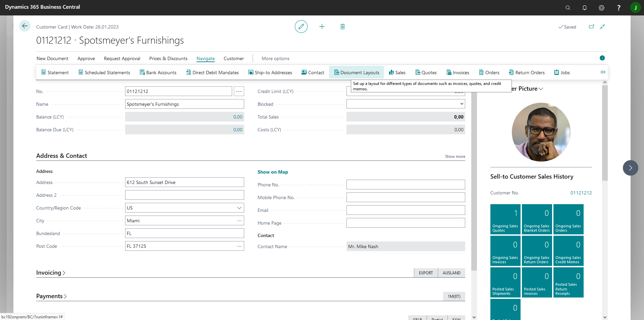Image resolution: width=644 pixels, height=320 pixels.
Task: Open settings gear icon
Action: pos(602,8)
